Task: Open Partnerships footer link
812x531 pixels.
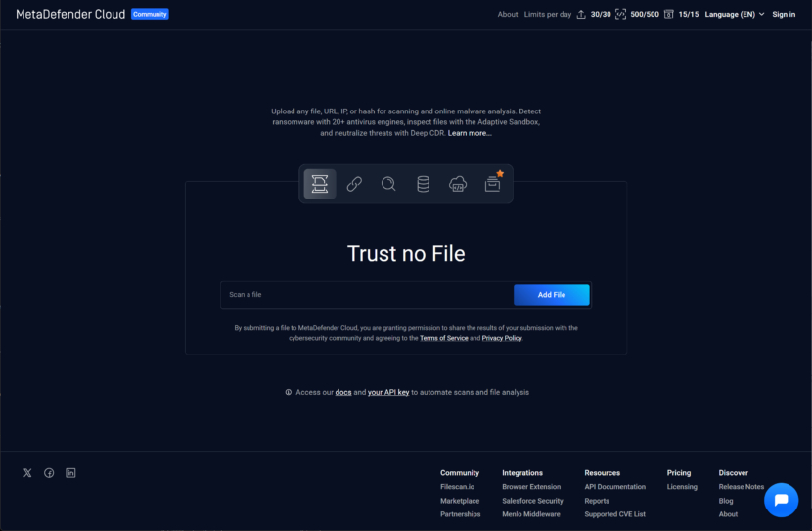Action: (x=461, y=514)
